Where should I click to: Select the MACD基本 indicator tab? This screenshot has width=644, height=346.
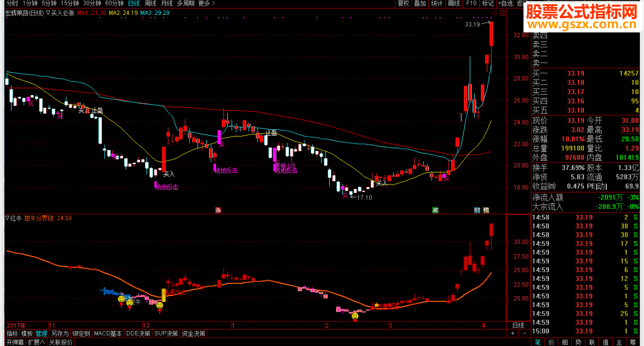pos(107,334)
